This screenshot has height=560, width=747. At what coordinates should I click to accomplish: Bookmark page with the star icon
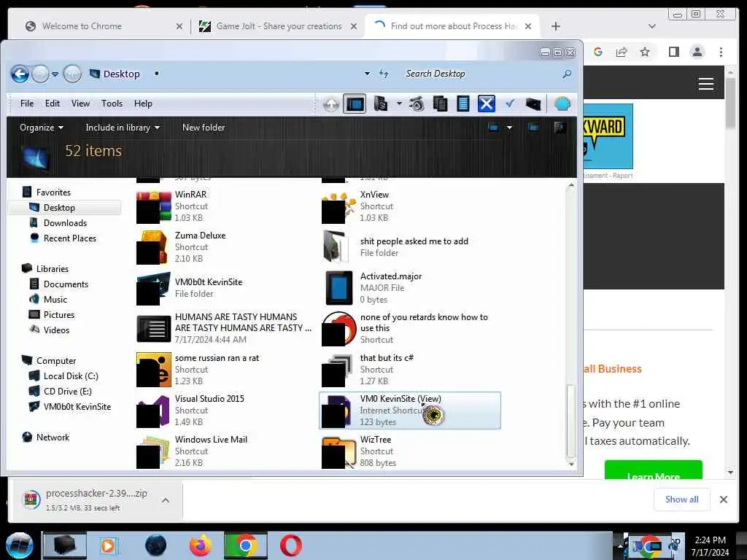(645, 52)
